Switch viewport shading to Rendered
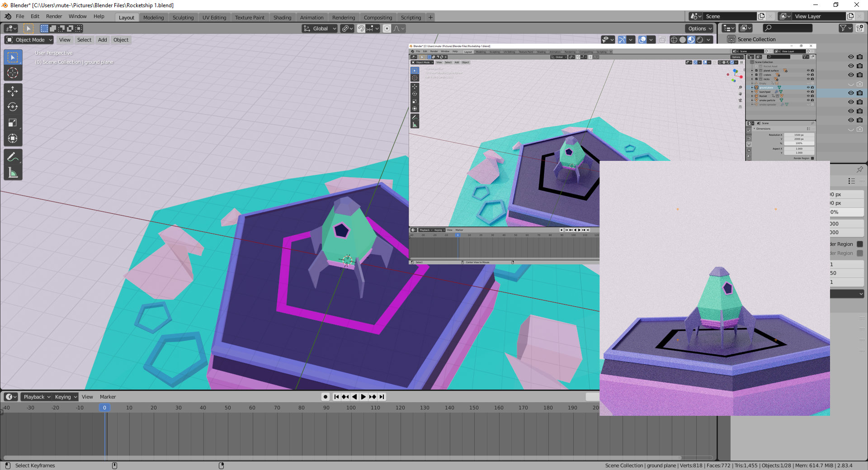 [700, 40]
